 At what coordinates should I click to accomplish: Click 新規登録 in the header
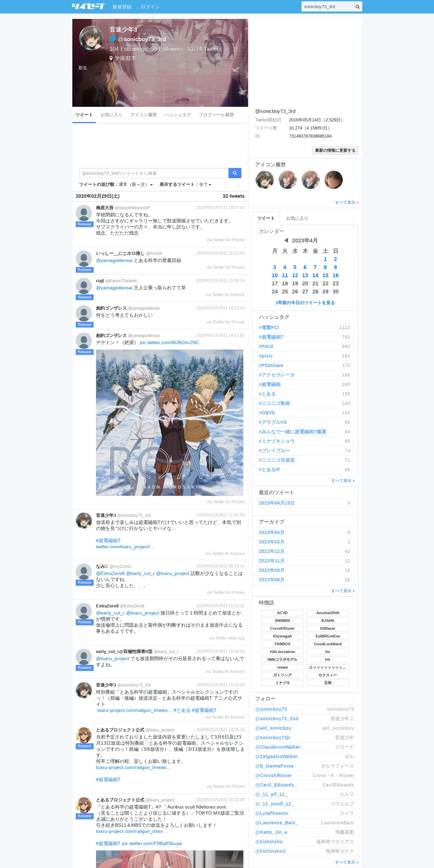tap(122, 7)
